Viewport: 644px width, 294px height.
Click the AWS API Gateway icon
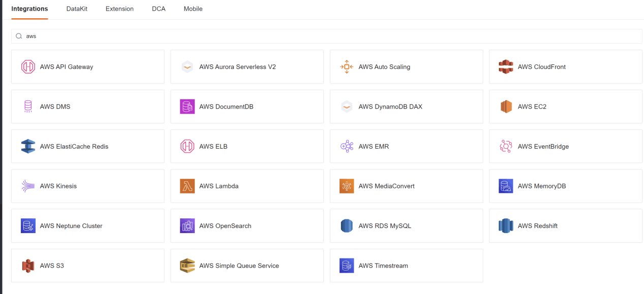[28, 67]
